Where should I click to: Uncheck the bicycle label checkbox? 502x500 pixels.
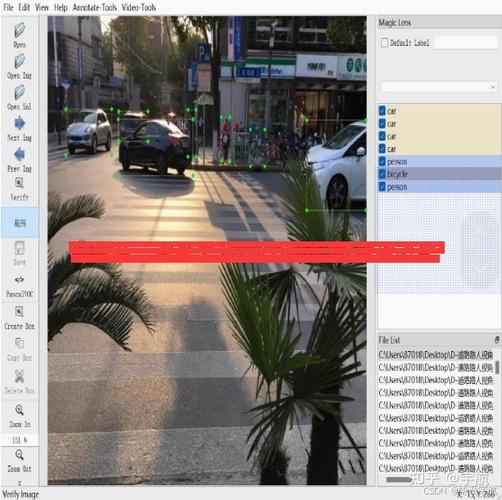[382, 174]
